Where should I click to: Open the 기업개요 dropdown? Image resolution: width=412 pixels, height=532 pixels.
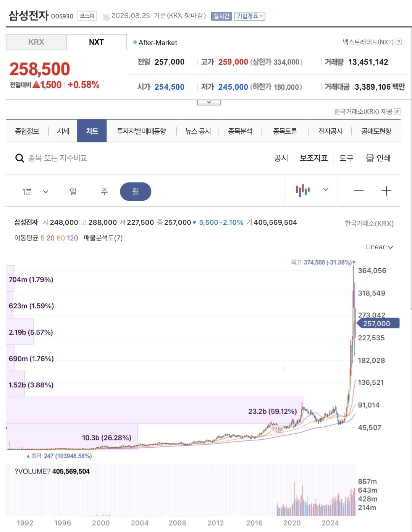coord(249,16)
